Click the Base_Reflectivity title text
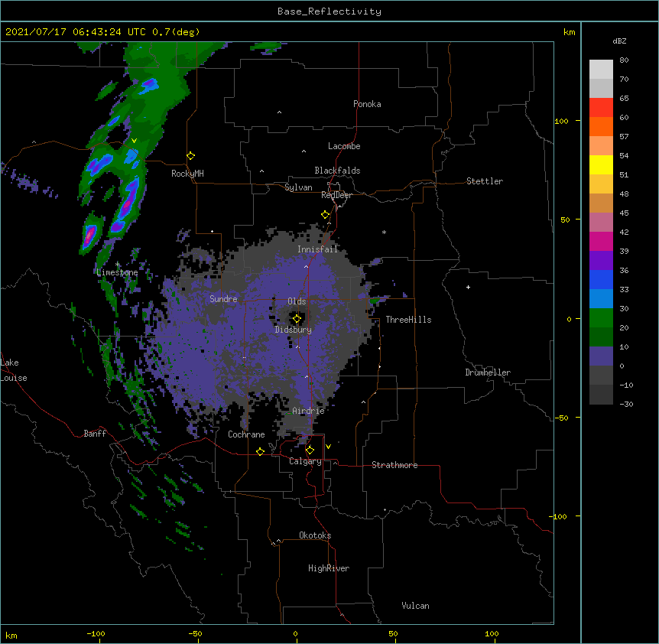The height and width of the screenshot is (644, 659). pyautogui.click(x=329, y=11)
